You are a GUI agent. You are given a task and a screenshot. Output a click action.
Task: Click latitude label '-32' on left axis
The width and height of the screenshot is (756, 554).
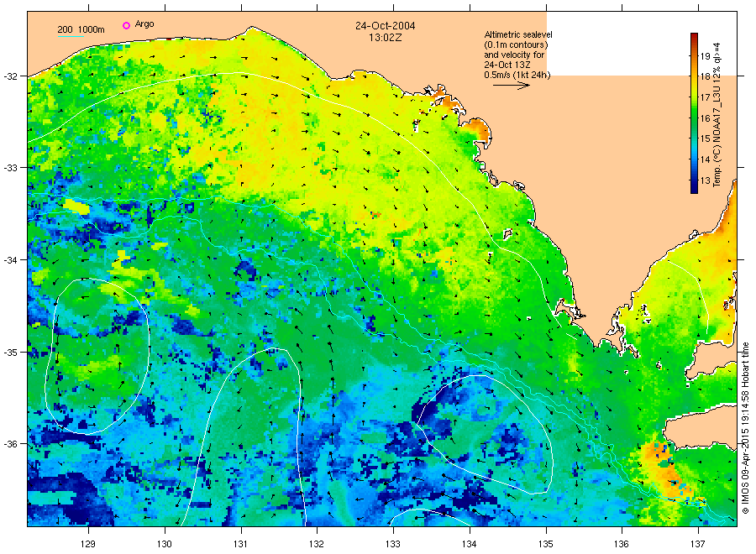point(11,76)
